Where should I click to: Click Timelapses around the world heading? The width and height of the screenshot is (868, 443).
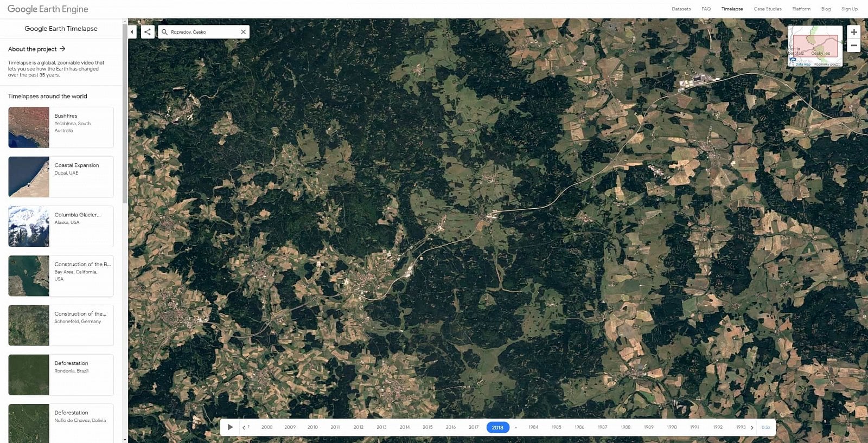click(x=47, y=97)
